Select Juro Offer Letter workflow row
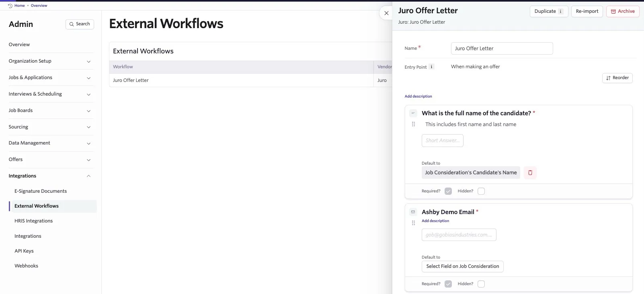Screen dimensions: 644x294 (250, 80)
